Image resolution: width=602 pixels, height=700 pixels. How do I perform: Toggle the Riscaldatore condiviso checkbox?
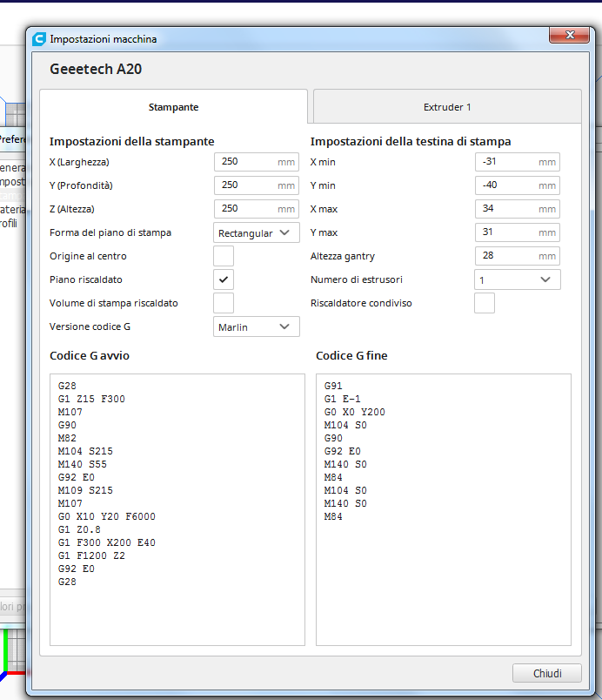pos(485,303)
